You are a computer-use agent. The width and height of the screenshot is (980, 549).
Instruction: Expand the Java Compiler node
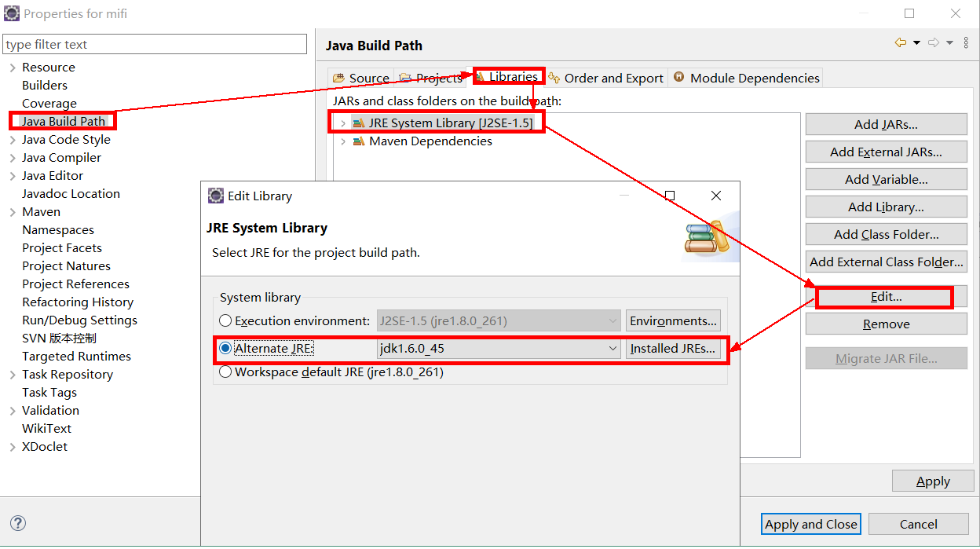coord(13,158)
